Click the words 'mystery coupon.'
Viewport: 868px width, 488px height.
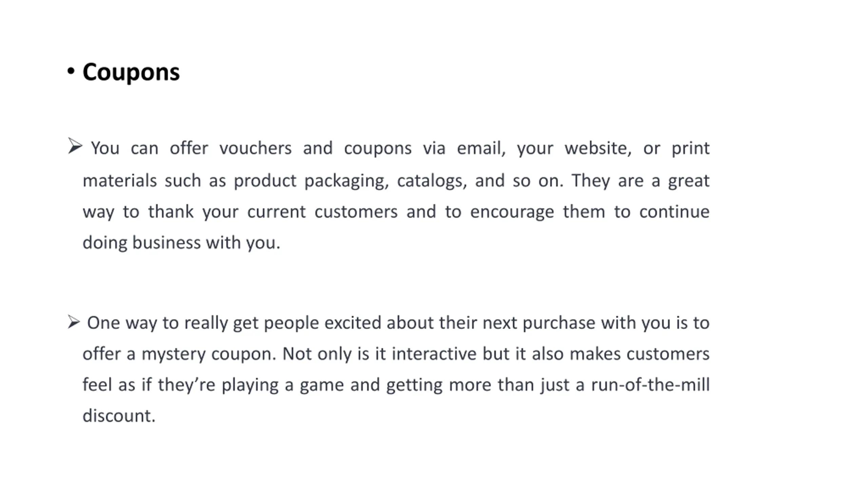click(x=209, y=354)
